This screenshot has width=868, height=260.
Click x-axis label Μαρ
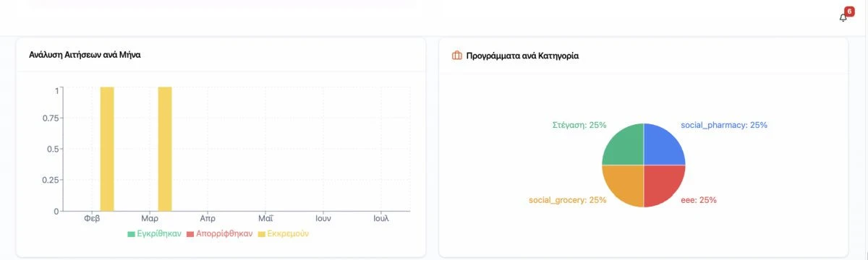[x=150, y=218]
